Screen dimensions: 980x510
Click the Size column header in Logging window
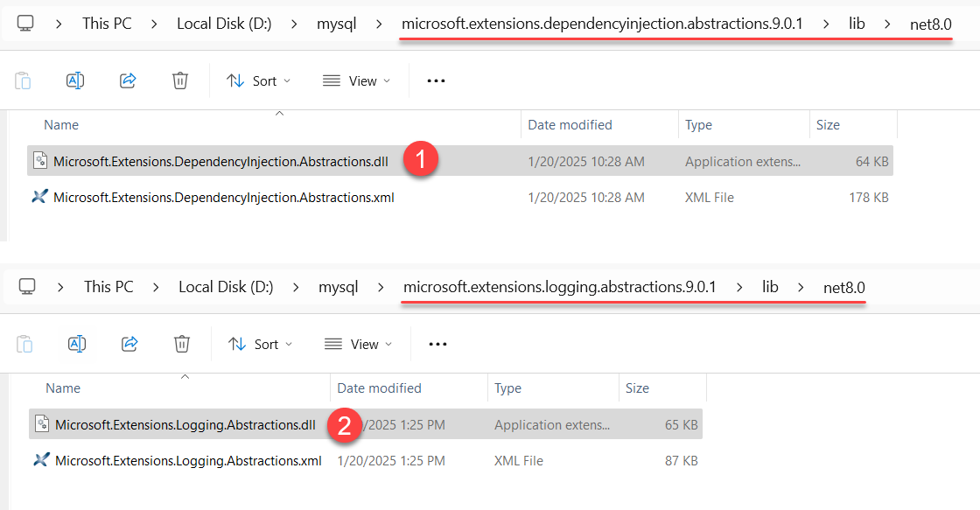(637, 388)
